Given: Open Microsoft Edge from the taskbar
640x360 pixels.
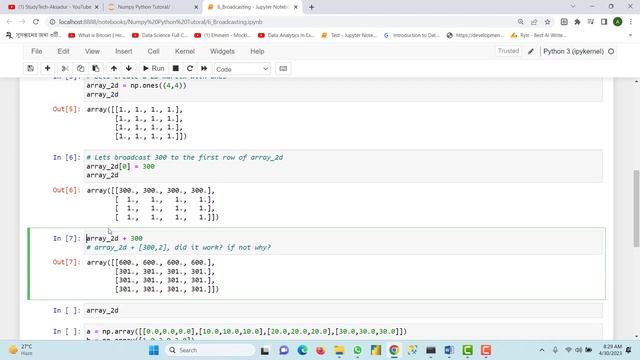Looking at the screenshot, I should click(x=302, y=350).
